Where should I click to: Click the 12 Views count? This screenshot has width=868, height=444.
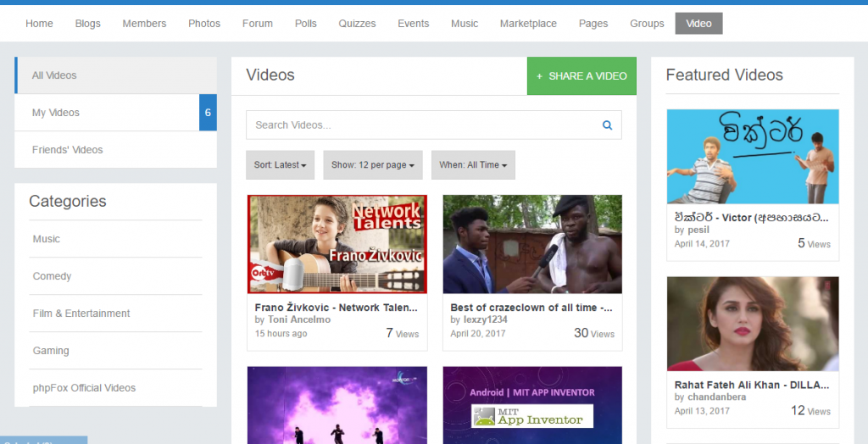coord(810,411)
